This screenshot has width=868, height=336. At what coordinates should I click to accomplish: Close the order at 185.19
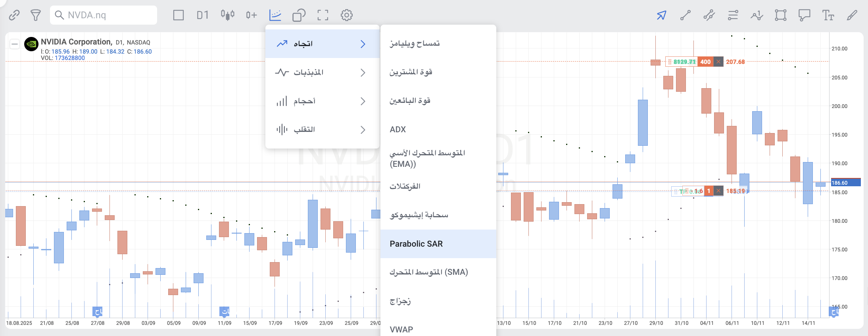click(718, 191)
